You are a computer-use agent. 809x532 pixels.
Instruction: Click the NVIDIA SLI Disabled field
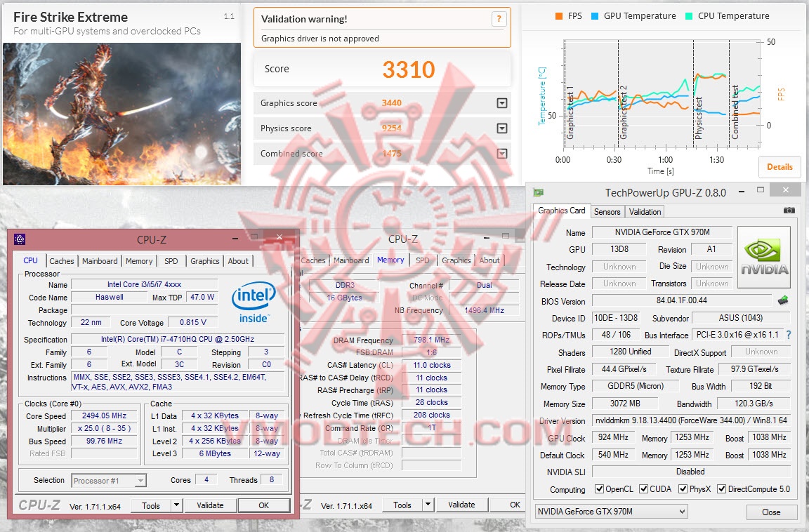click(x=691, y=471)
